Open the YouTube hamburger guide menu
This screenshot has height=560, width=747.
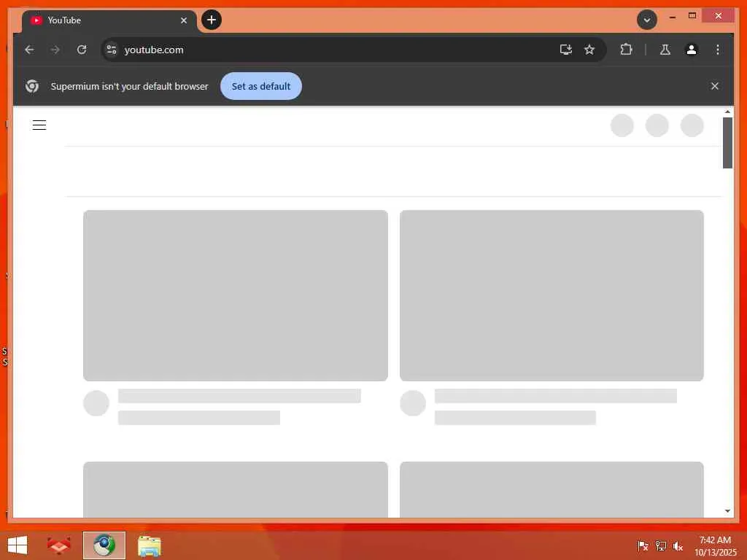pyautogui.click(x=39, y=125)
